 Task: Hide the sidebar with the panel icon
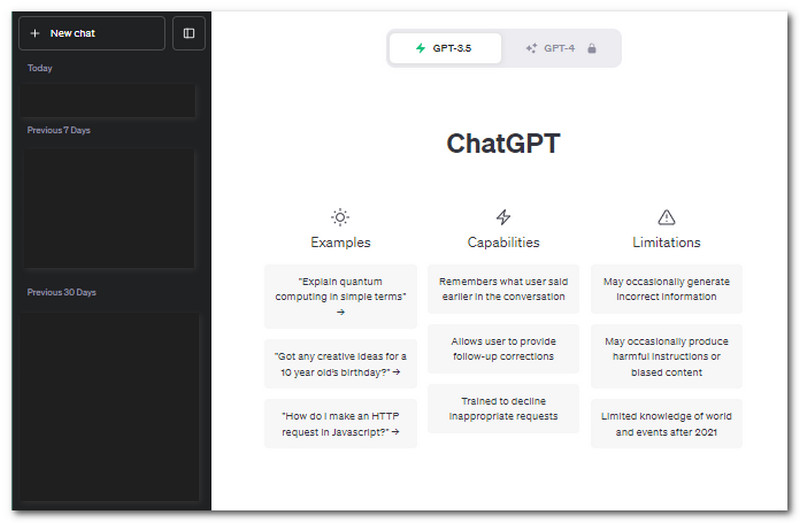coord(189,33)
